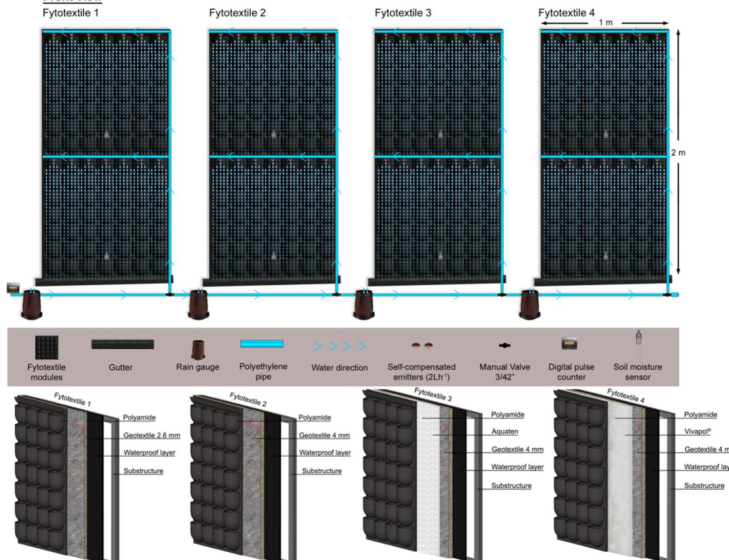Select the Polyethylene pipe legend symbol

tap(262, 344)
